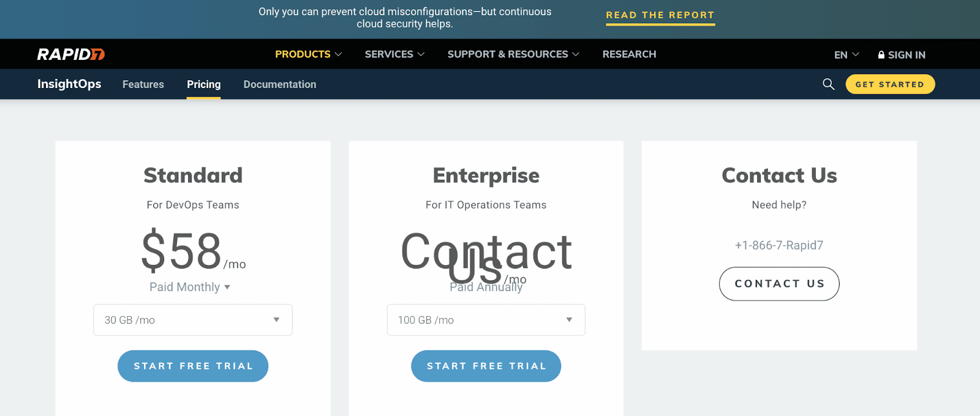Click the yellow GET STARTED button
The image size is (980, 416).
click(890, 84)
